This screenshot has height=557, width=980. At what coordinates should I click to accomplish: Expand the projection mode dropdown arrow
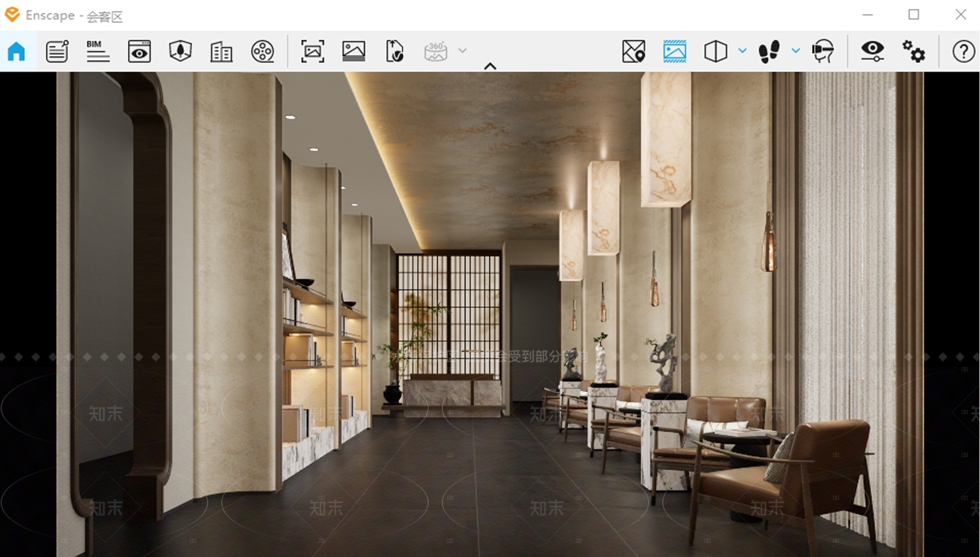[x=742, y=51]
